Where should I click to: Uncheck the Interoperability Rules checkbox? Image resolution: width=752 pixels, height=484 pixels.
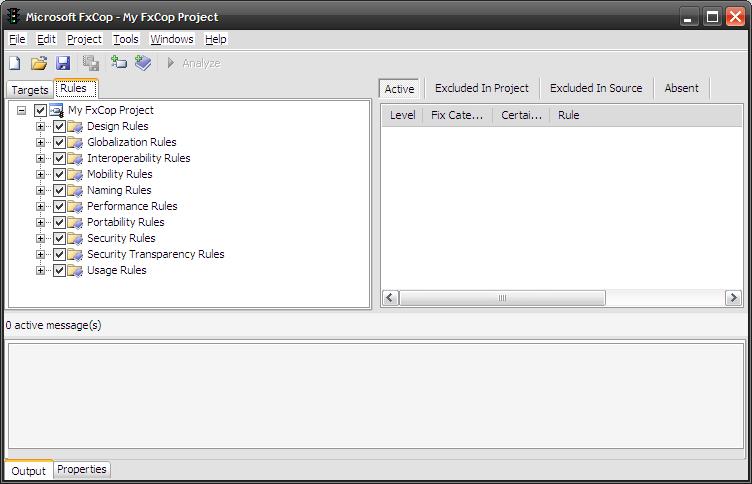tap(59, 158)
